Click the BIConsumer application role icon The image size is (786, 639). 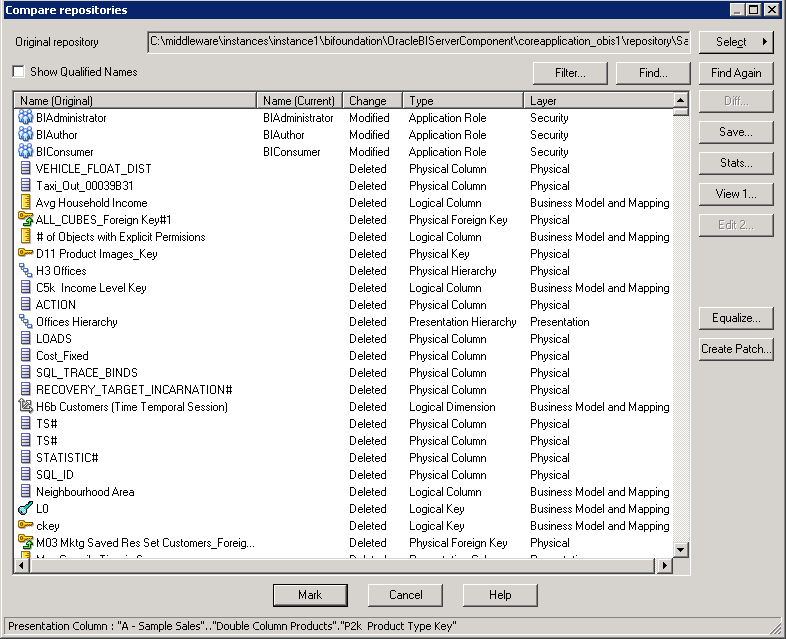pos(26,152)
